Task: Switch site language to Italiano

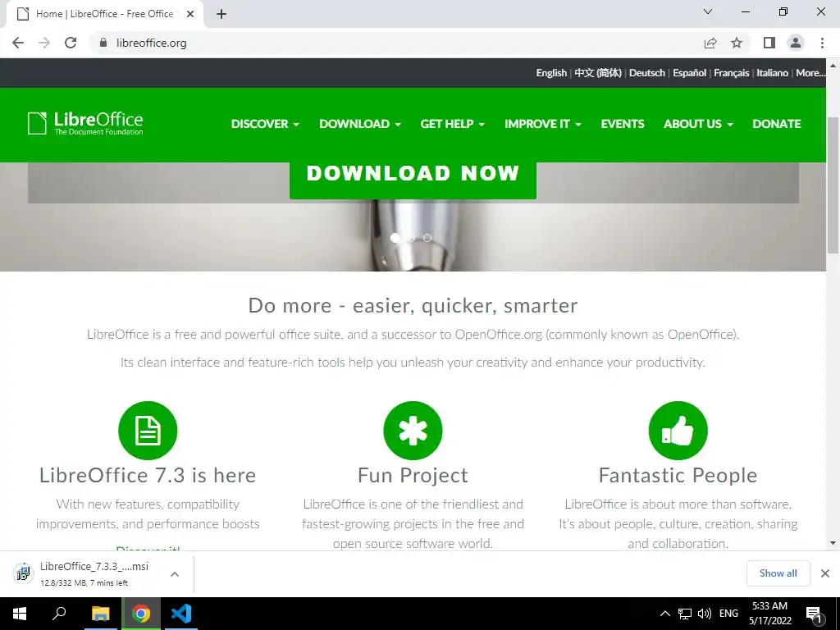Action: coord(772,73)
